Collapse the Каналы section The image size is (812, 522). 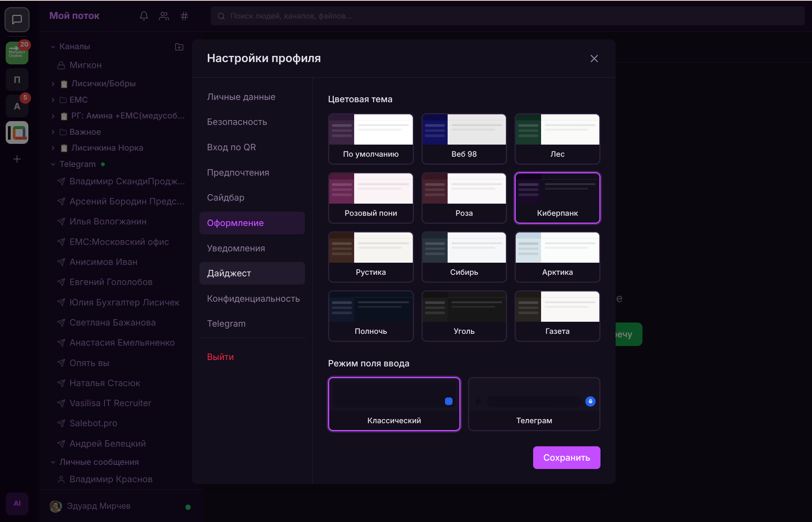53,47
